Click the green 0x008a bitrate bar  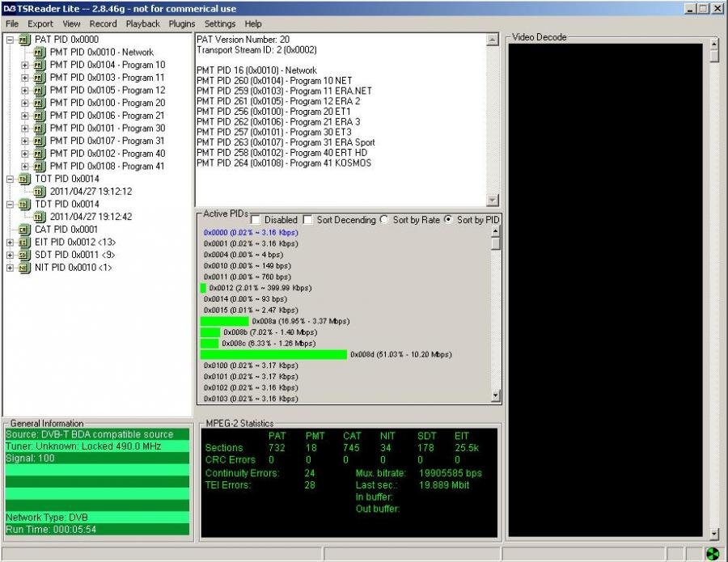coord(224,321)
